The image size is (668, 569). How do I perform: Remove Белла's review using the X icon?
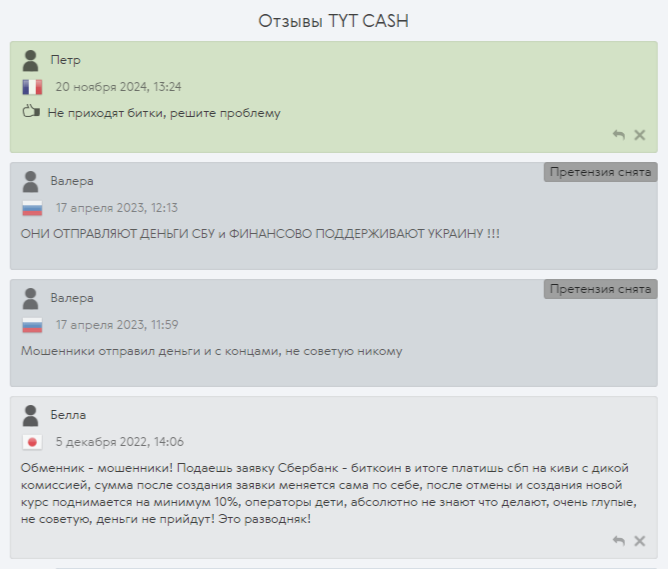coord(639,541)
